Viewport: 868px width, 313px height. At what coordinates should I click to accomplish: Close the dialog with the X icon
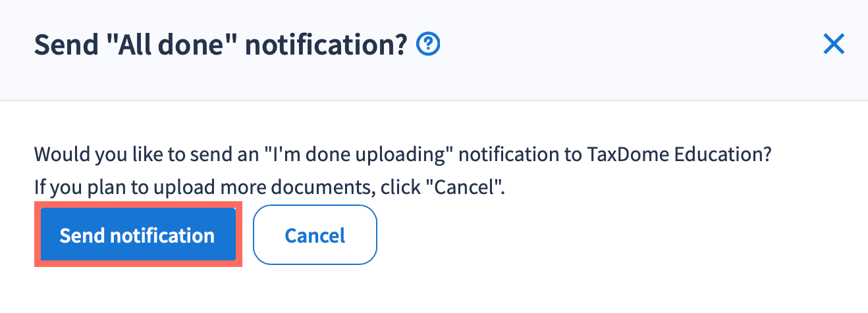[x=834, y=45]
